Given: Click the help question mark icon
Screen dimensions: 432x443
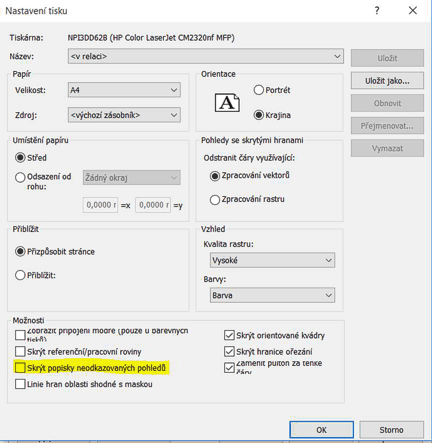Looking at the screenshot, I should pyautogui.click(x=377, y=11).
